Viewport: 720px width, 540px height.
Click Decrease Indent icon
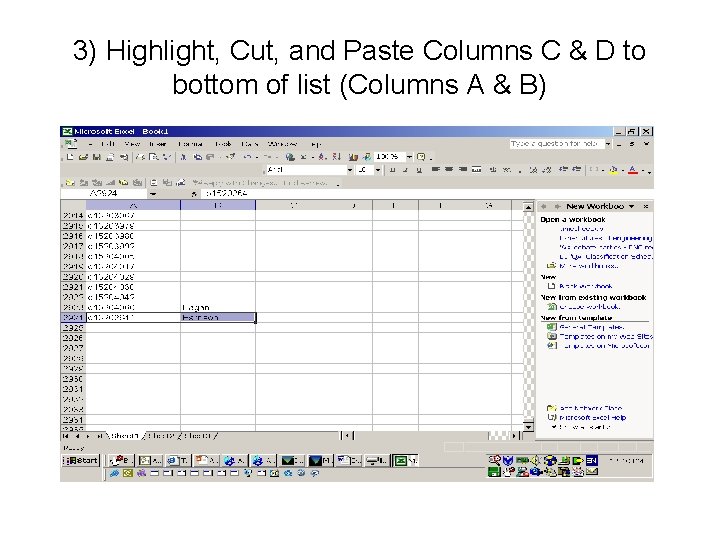(x=563, y=170)
